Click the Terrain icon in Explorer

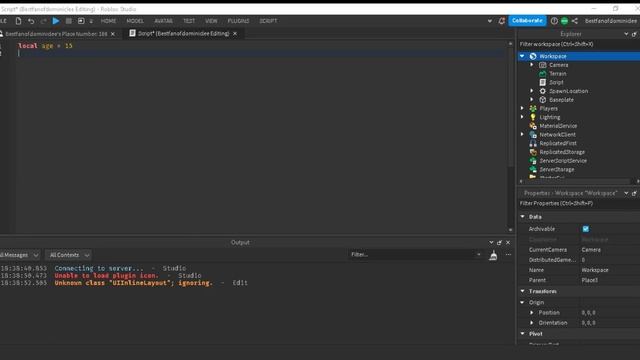(542, 73)
